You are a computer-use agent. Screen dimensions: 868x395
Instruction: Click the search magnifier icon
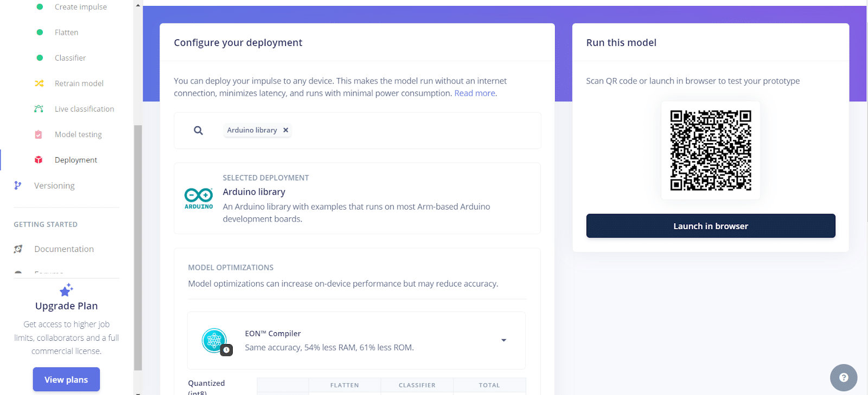[199, 131]
